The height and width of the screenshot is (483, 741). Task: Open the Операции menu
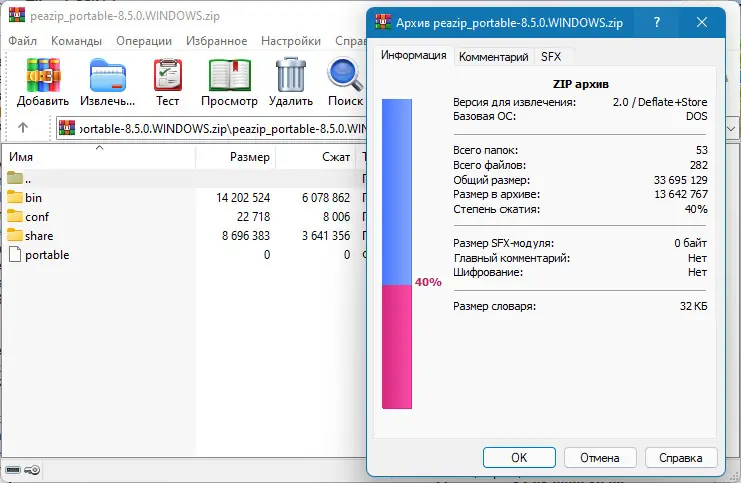144,41
